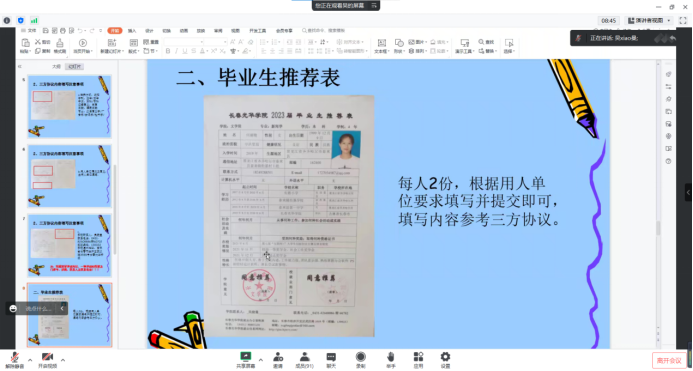Open the chat (聊天) window
This screenshot has width=693, height=371.
(331, 360)
